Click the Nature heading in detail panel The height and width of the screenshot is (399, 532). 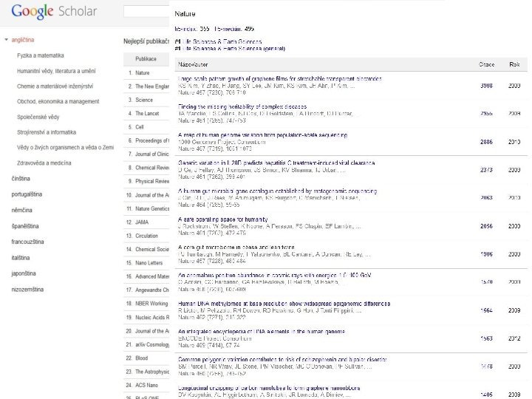pos(185,14)
